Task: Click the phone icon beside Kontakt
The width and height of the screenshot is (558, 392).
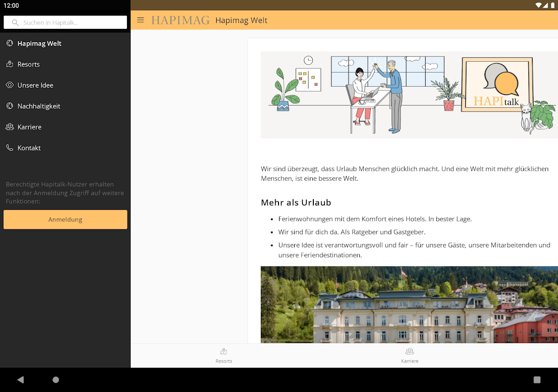Action: (10, 147)
